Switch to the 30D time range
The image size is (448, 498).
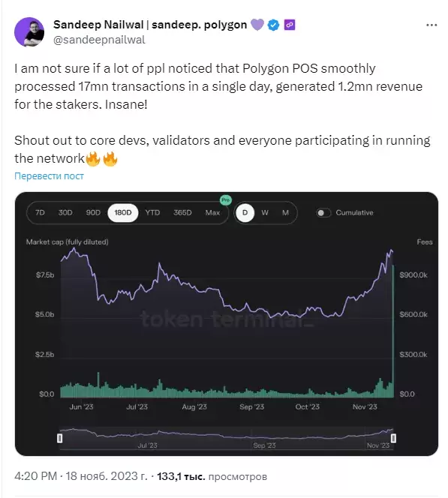point(65,212)
